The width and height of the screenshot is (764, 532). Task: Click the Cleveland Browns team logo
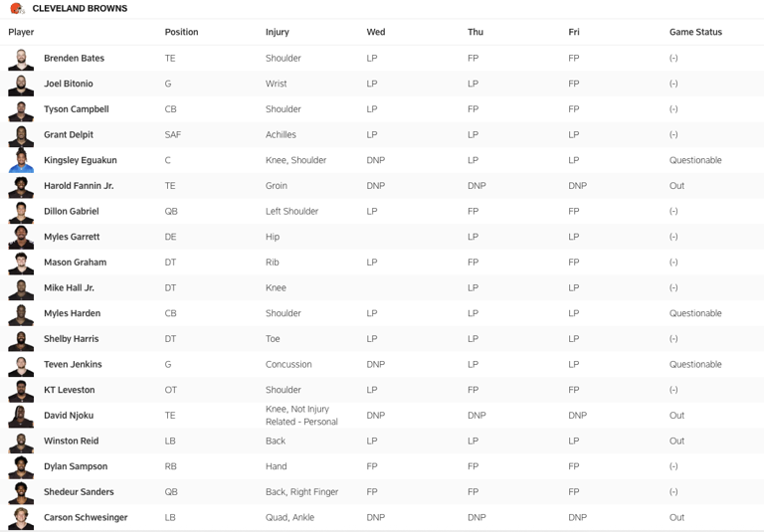[x=17, y=9]
